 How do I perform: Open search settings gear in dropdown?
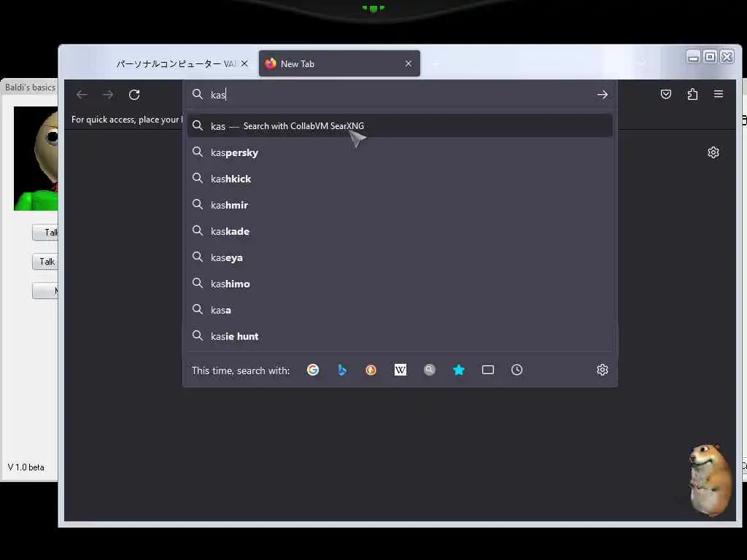click(602, 370)
